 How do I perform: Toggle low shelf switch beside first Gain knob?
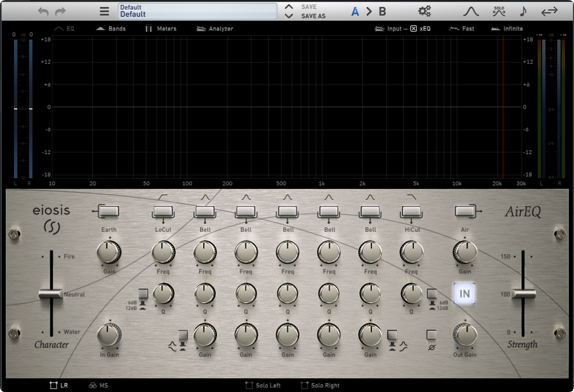(183, 335)
